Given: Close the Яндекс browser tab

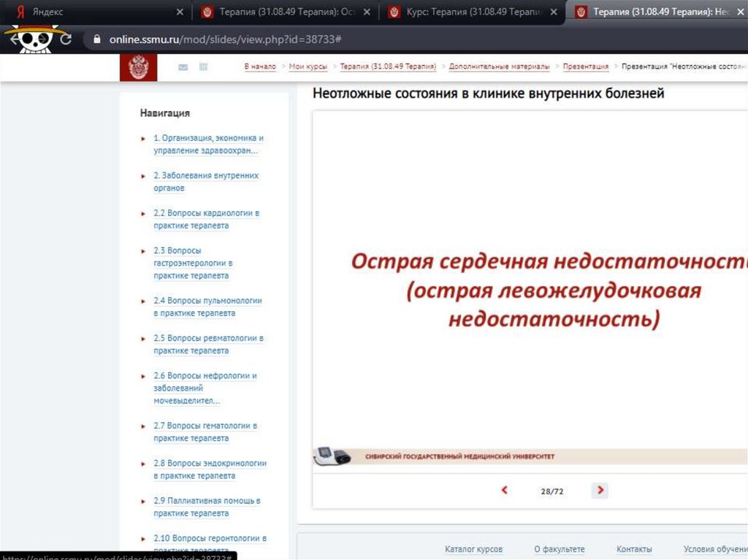Looking at the screenshot, I should [180, 12].
